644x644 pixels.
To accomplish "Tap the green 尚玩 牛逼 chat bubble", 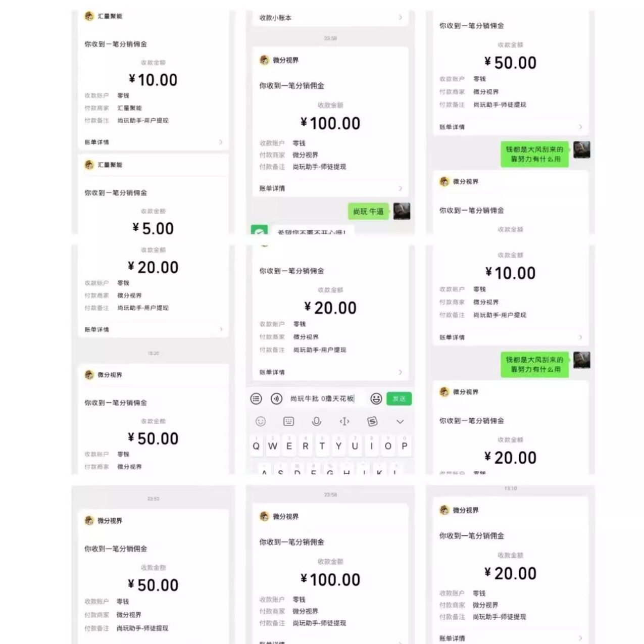I will tap(368, 212).
